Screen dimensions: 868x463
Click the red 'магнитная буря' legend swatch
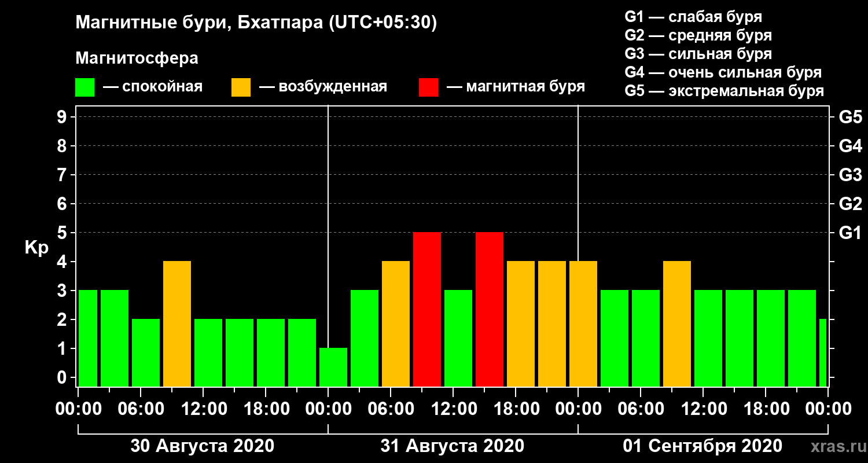pos(428,87)
